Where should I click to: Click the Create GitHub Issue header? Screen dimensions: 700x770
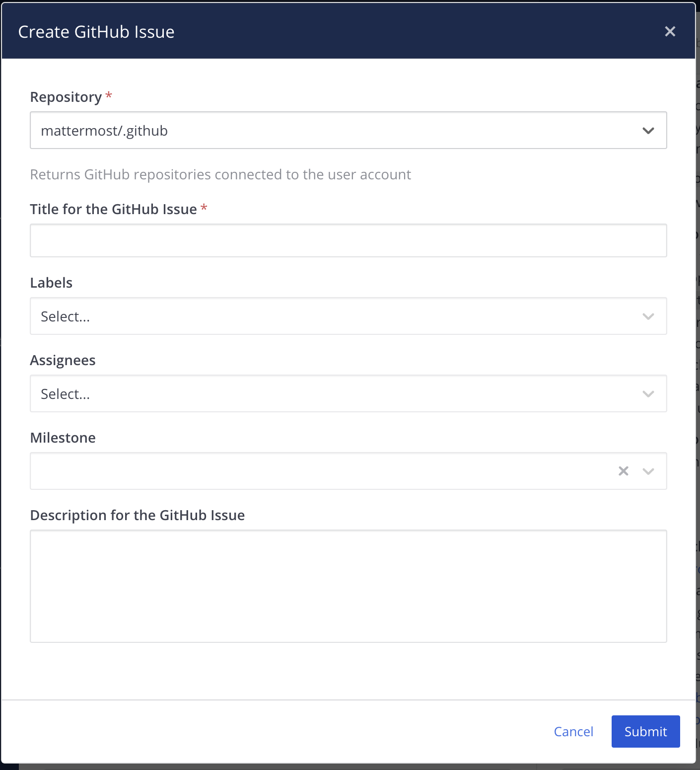coord(96,31)
